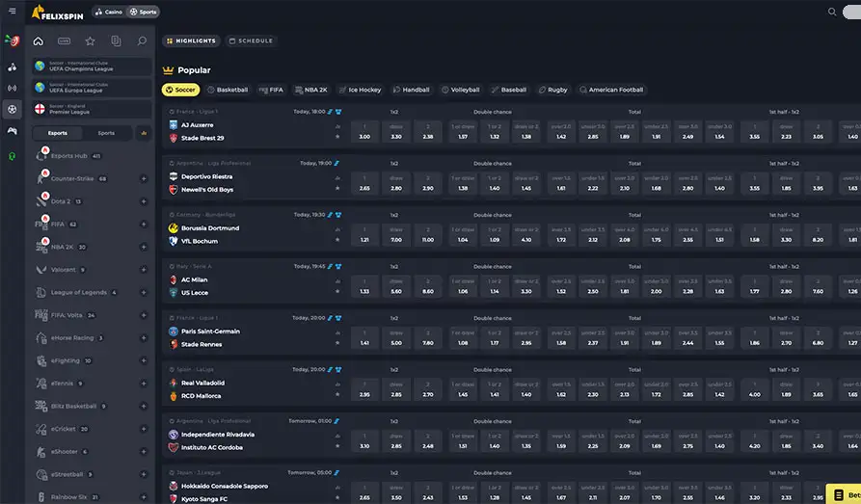Switch to Sports section
The width and height of the screenshot is (861, 504).
(143, 12)
